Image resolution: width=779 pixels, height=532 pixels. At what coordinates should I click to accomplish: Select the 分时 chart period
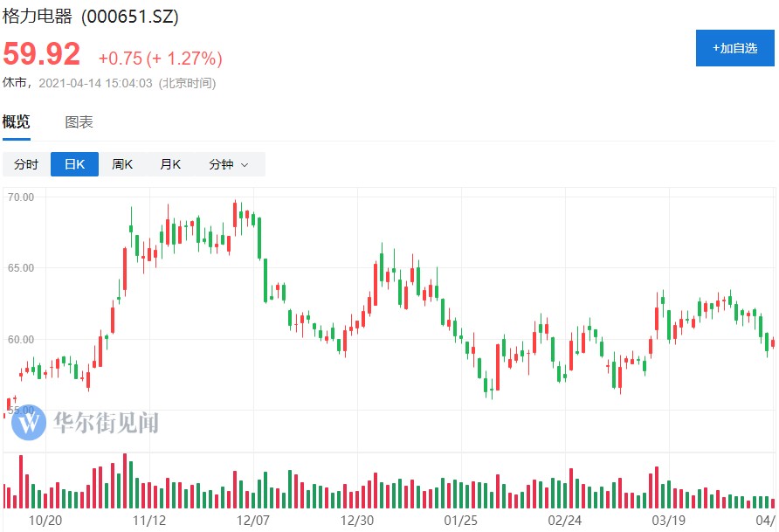[26, 164]
